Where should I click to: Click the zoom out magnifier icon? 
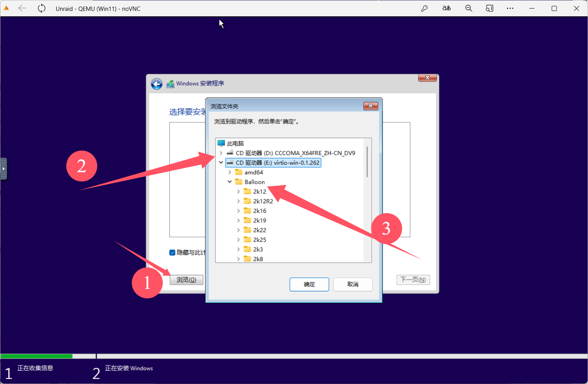469,9
